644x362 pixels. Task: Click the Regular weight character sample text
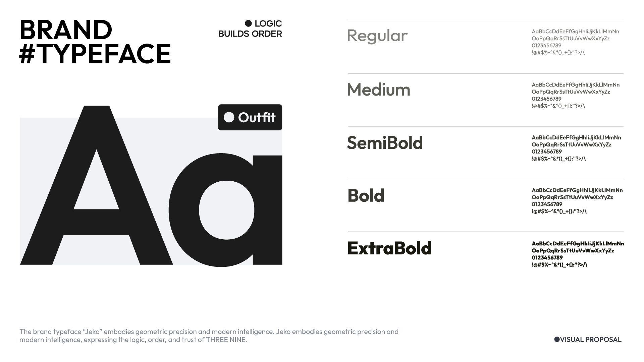pyautogui.click(x=575, y=42)
